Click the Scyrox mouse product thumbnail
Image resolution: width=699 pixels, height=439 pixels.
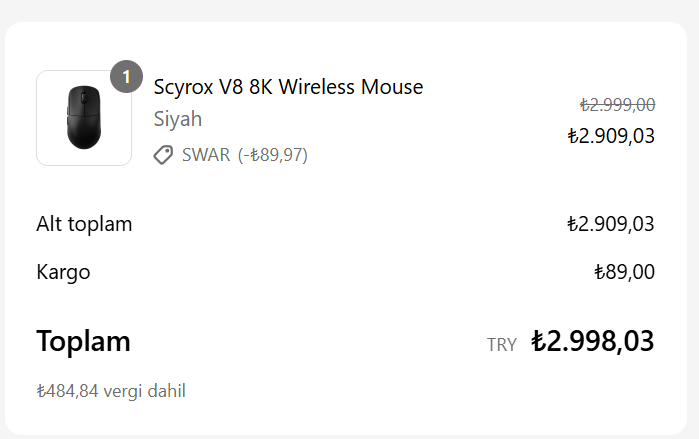point(84,118)
